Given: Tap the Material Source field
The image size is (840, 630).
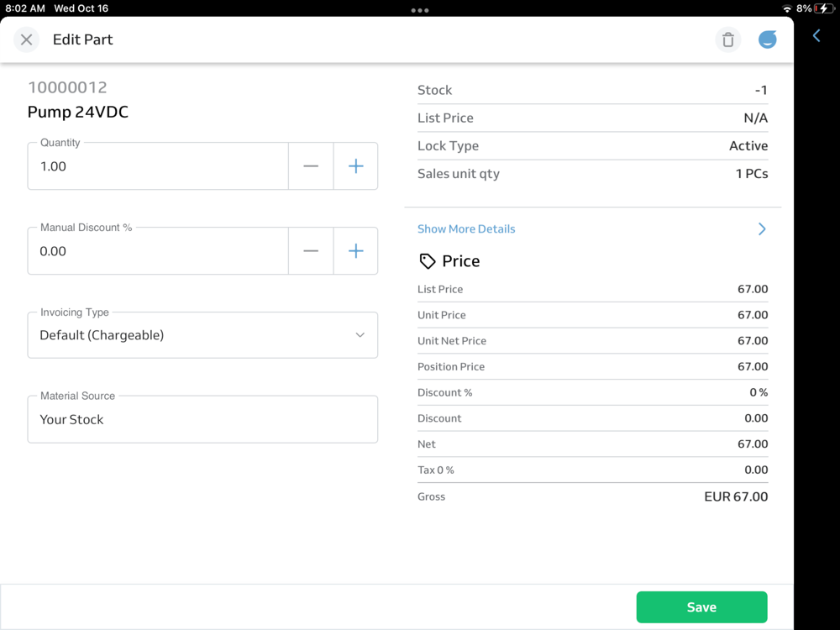Looking at the screenshot, I should click(202, 419).
